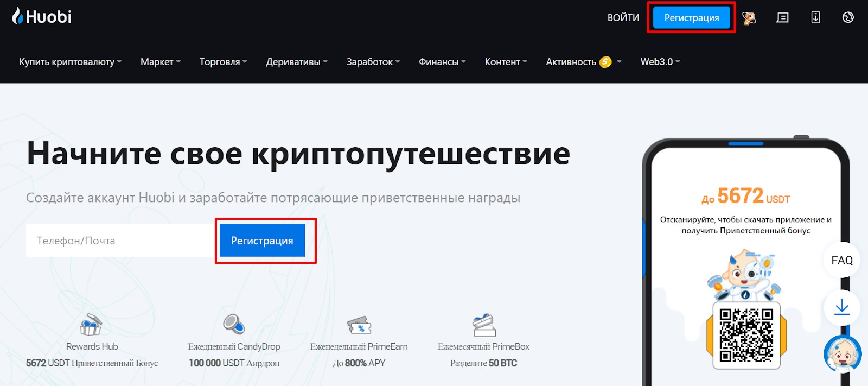The width and height of the screenshot is (868, 386).
Task: Open the language globe icon
Action: [848, 18]
